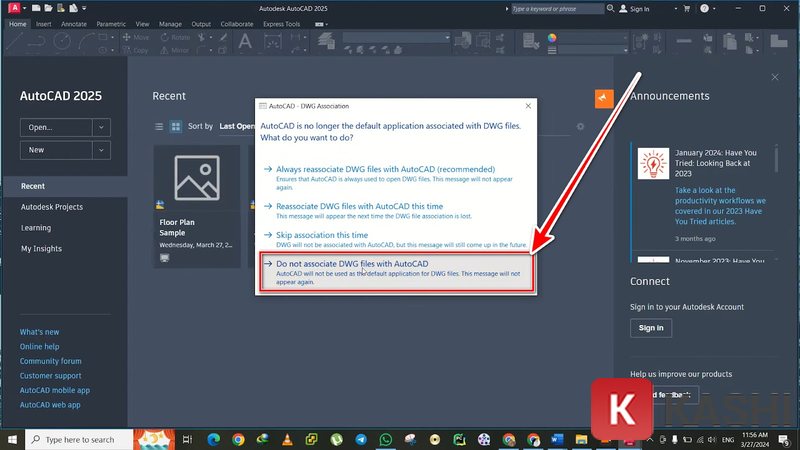The height and width of the screenshot is (450, 800).
Task: Switch Recent files to list view
Action: (159, 127)
